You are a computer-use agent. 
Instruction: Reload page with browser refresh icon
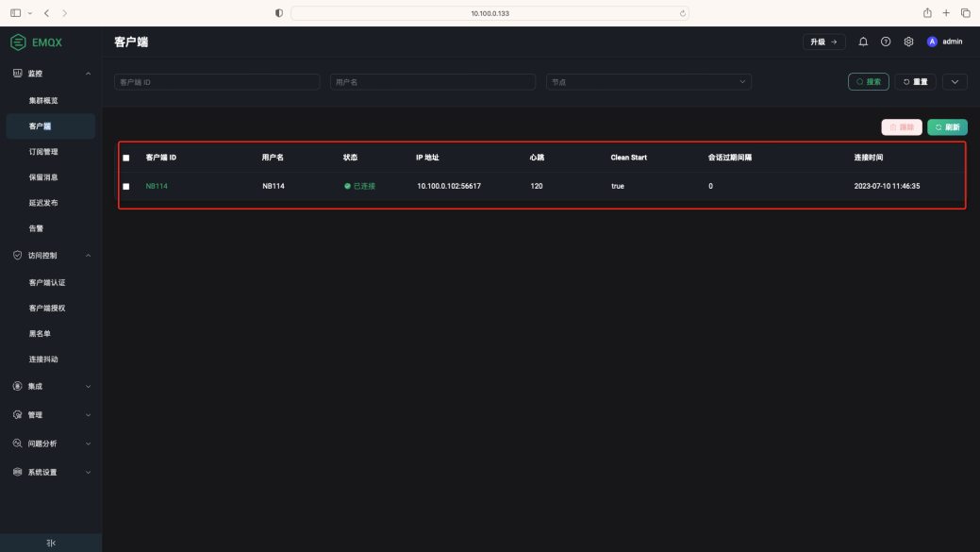pos(682,13)
